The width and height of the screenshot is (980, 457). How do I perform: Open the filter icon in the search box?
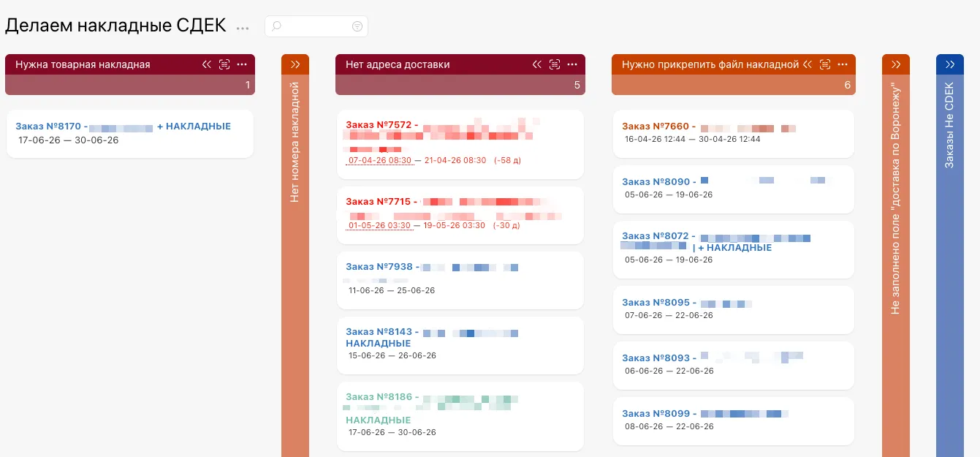(x=357, y=26)
